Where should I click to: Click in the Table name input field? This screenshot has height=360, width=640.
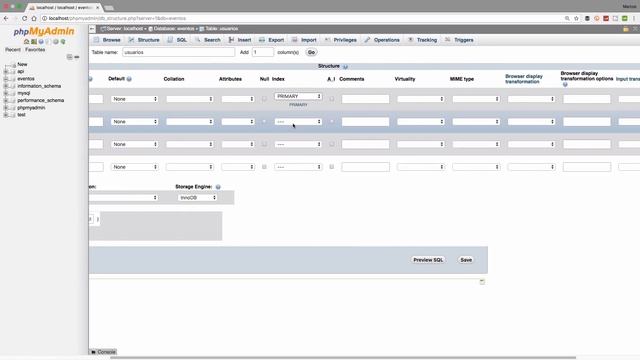coord(179,52)
